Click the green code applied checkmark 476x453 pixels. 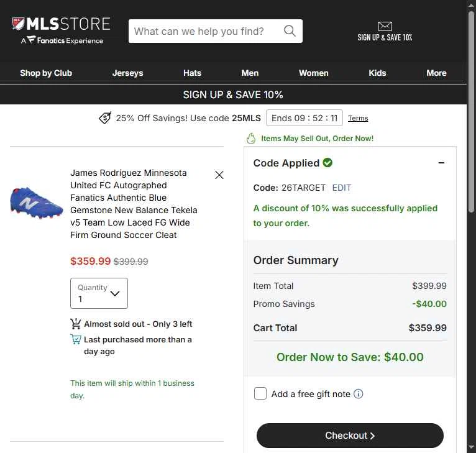point(327,163)
